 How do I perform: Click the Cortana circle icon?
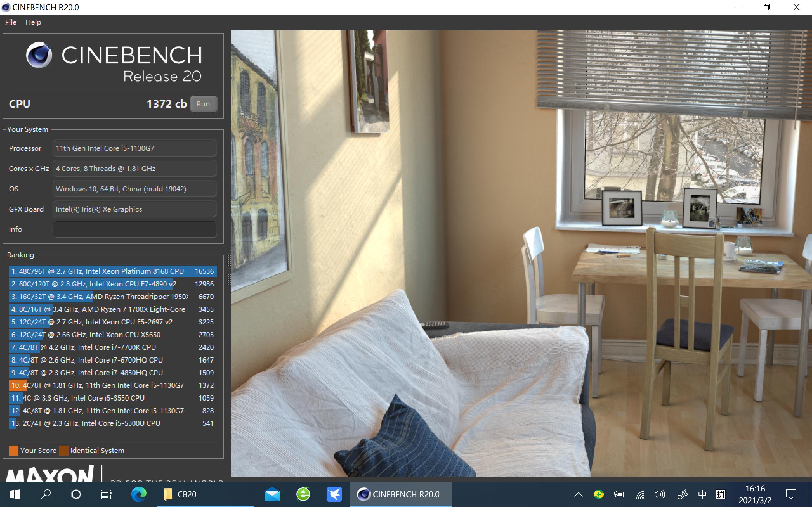point(76,494)
